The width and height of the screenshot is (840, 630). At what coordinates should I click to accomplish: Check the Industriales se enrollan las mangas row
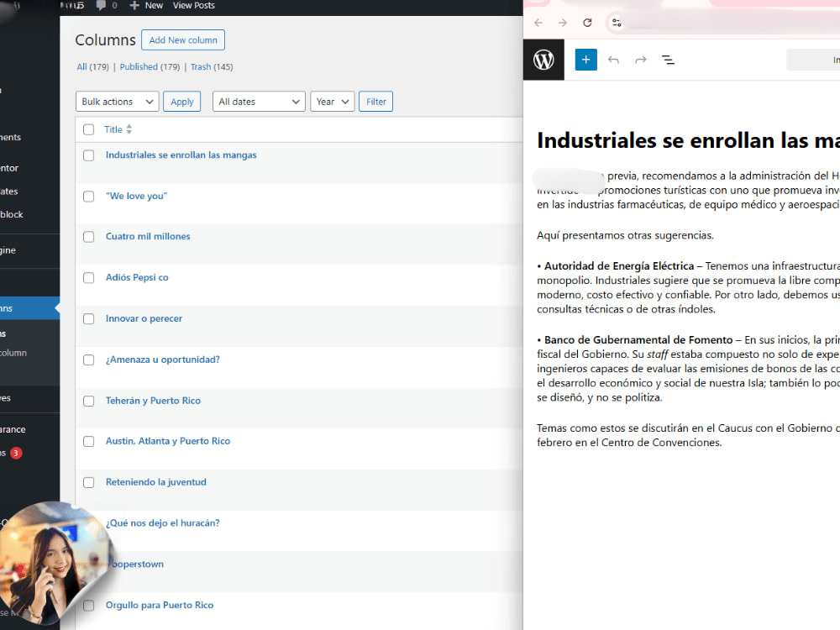point(89,155)
